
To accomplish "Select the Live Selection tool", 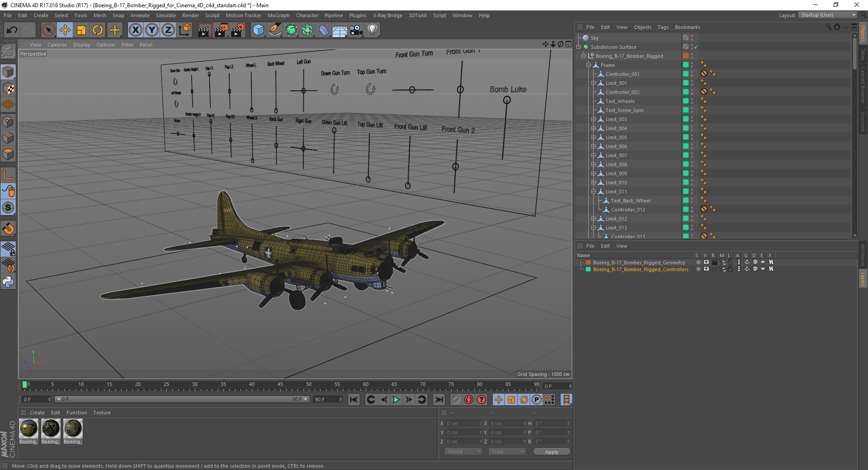I will click(49, 30).
